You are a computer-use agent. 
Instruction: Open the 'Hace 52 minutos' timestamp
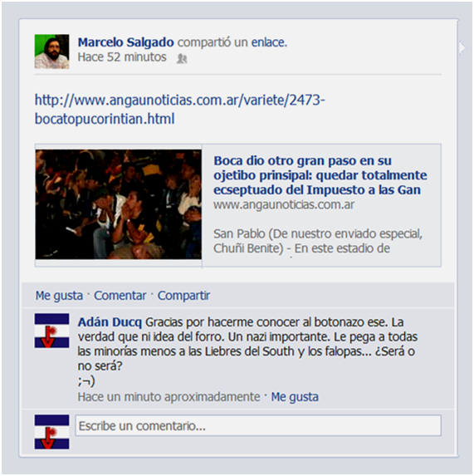tap(122, 57)
